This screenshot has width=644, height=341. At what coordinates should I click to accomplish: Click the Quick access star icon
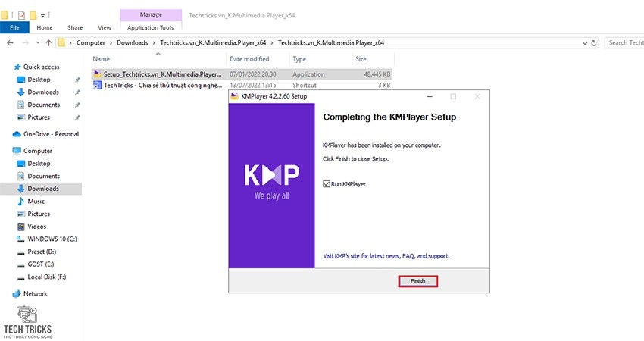click(17, 67)
